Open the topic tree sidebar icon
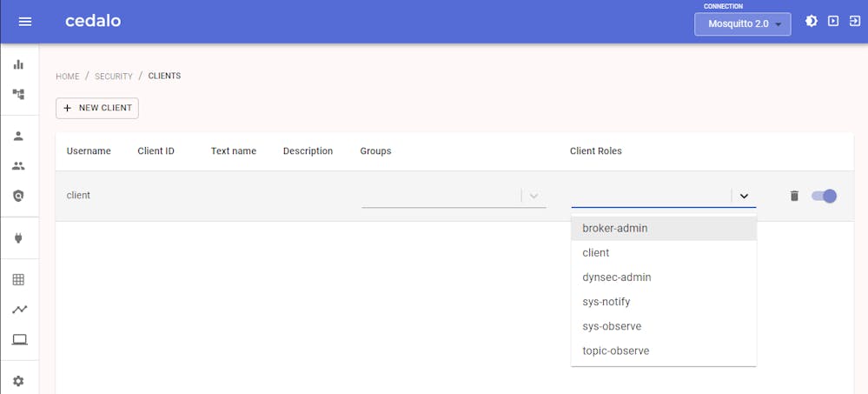This screenshot has width=868, height=394. (x=18, y=94)
